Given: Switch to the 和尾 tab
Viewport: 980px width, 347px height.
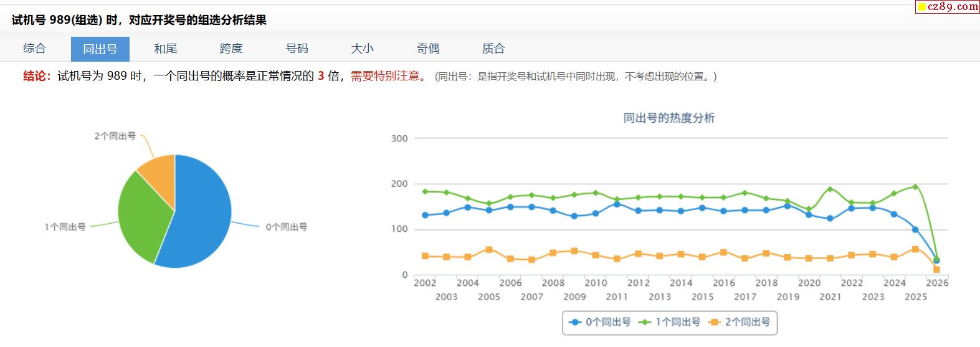Looking at the screenshot, I should (x=166, y=49).
